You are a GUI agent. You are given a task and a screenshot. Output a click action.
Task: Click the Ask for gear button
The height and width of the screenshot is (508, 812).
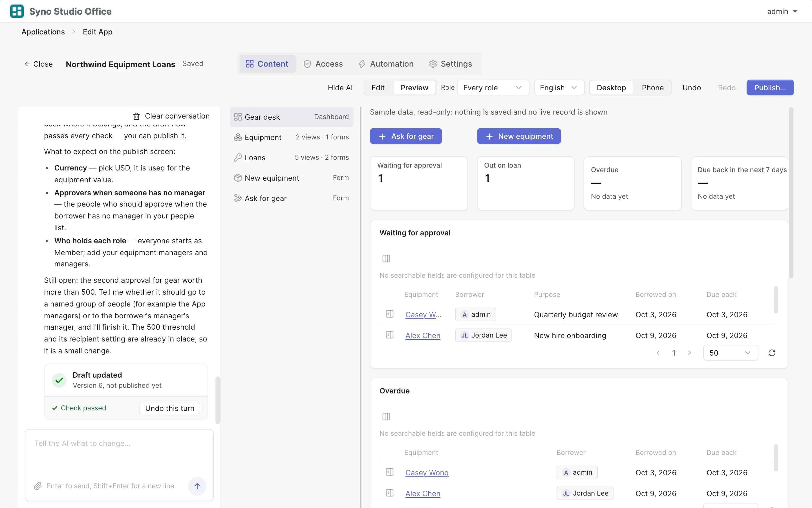(x=406, y=136)
